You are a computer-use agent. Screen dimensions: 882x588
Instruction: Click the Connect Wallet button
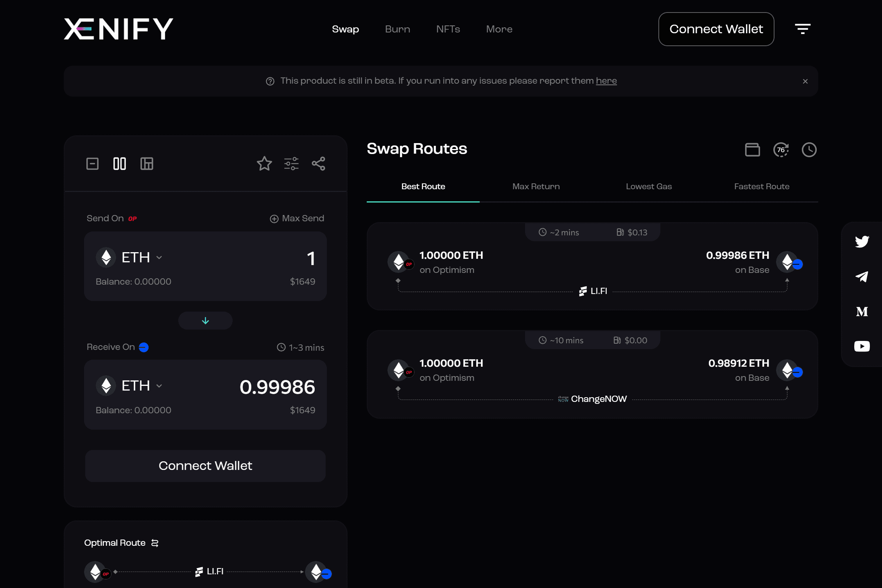716,29
